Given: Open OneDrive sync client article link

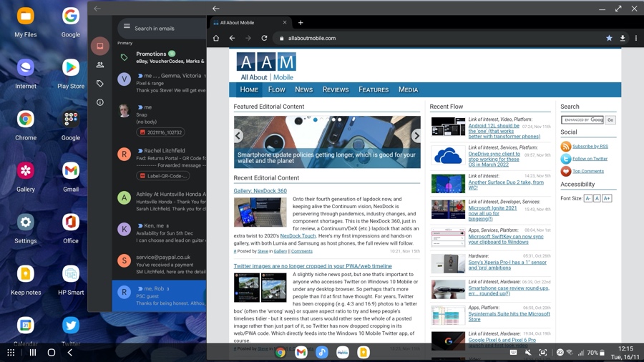Looking at the screenshot, I should [x=494, y=160].
